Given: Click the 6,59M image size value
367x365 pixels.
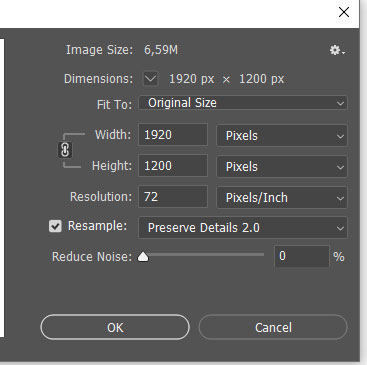Looking at the screenshot, I should coord(161,50).
